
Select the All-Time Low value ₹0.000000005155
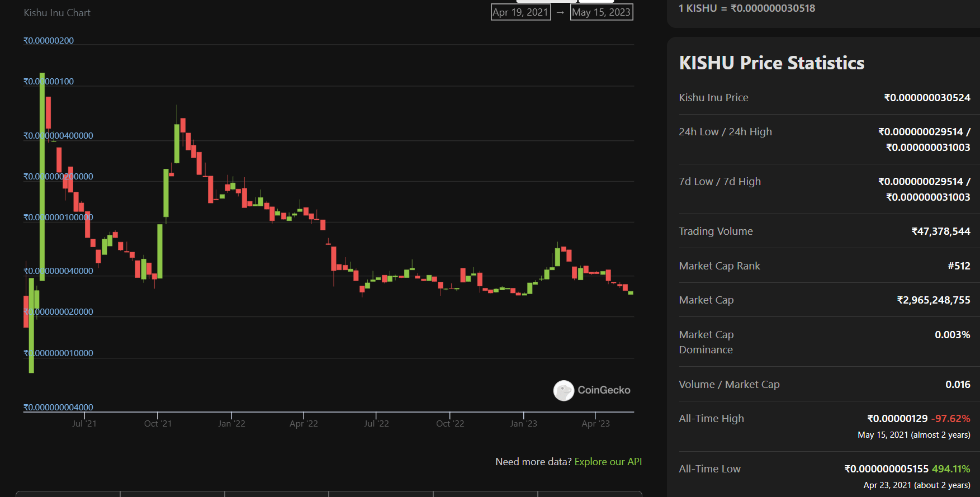pyautogui.click(x=886, y=469)
